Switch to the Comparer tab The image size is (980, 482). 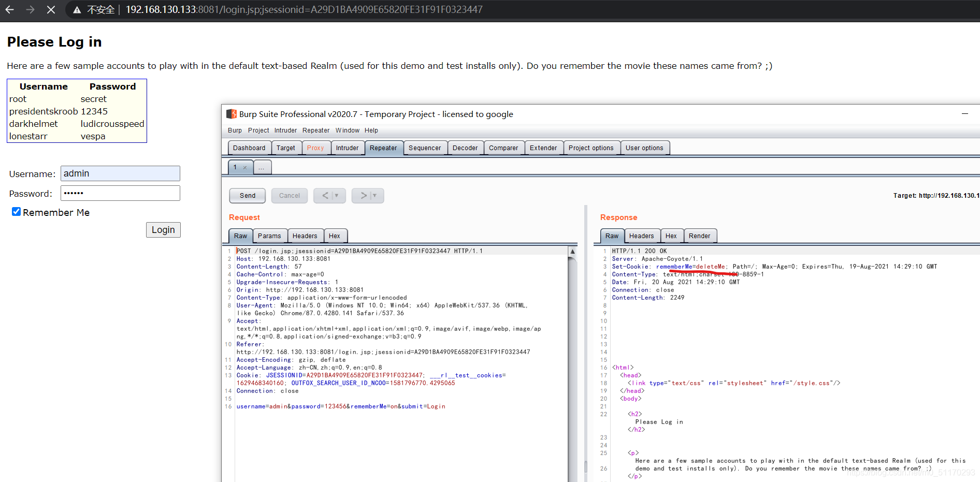pyautogui.click(x=503, y=148)
